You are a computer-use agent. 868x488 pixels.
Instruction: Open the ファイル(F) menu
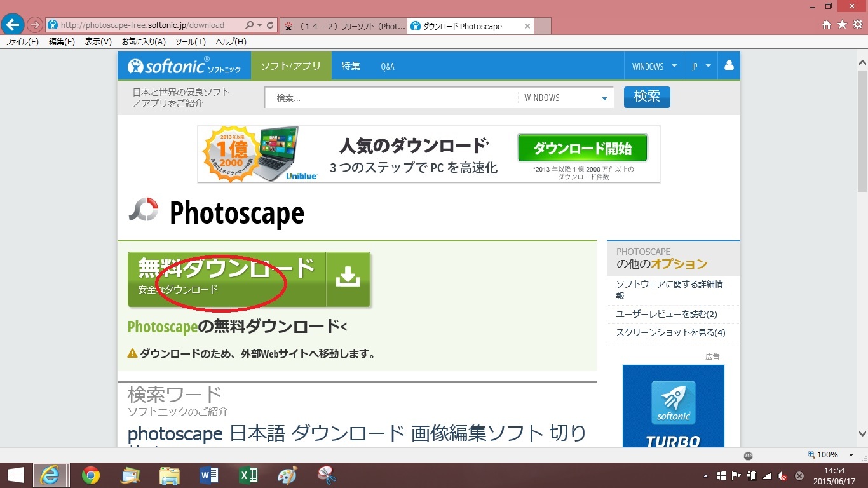point(22,42)
